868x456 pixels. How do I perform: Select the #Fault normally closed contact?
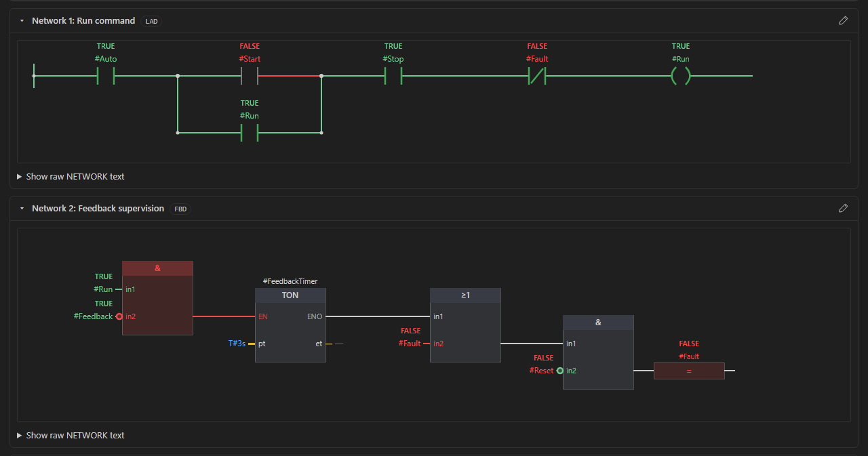(537, 76)
